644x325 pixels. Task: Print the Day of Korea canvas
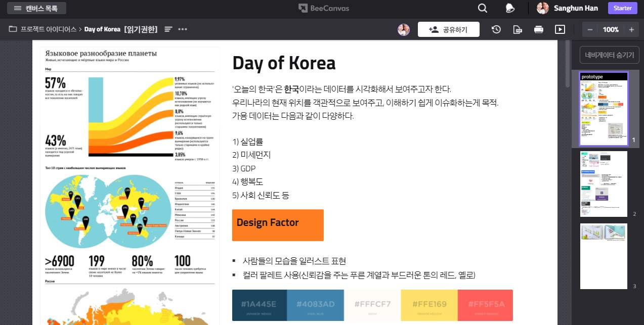(x=538, y=29)
